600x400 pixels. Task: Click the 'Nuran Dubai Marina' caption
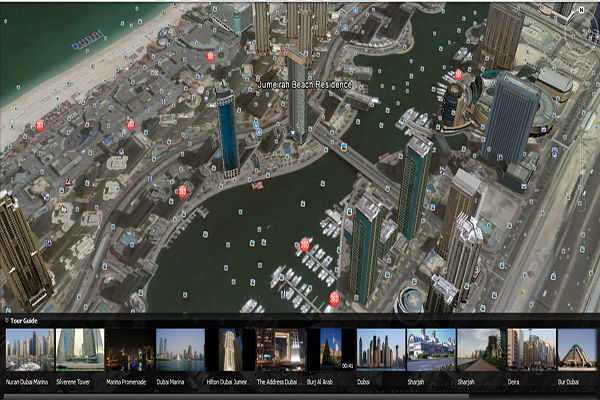point(27,382)
